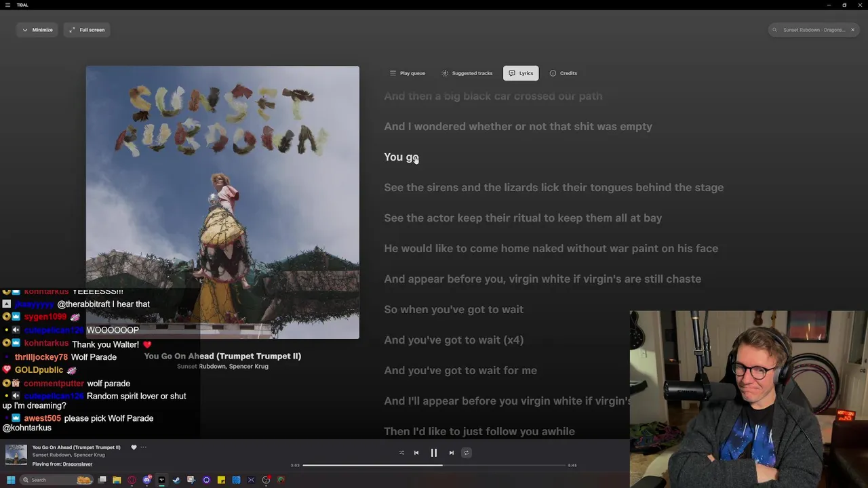Open the three-dot track options menu
This screenshot has width=868, height=488.
click(x=143, y=447)
